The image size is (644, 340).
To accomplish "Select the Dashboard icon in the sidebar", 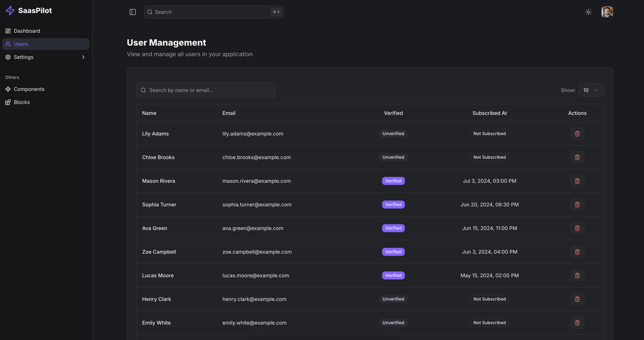I will click(x=8, y=31).
